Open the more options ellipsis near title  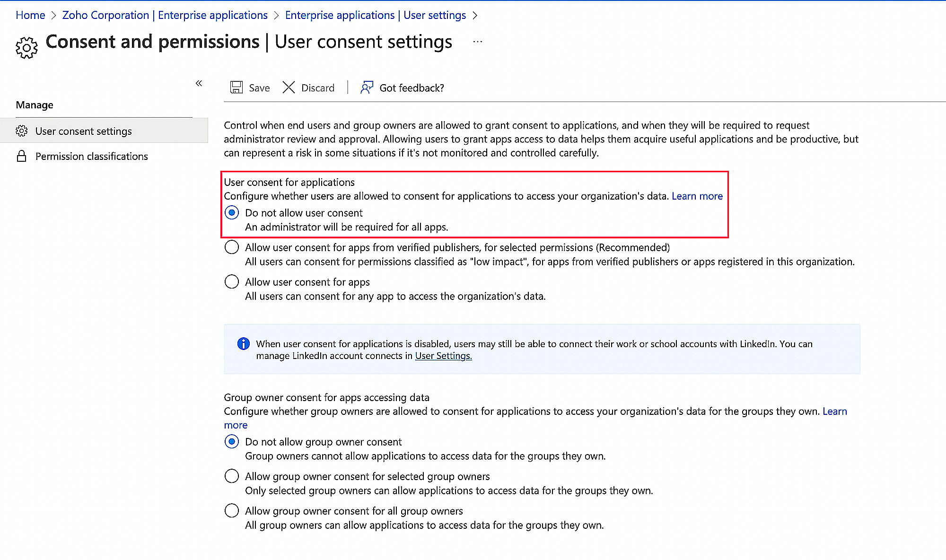(x=478, y=42)
